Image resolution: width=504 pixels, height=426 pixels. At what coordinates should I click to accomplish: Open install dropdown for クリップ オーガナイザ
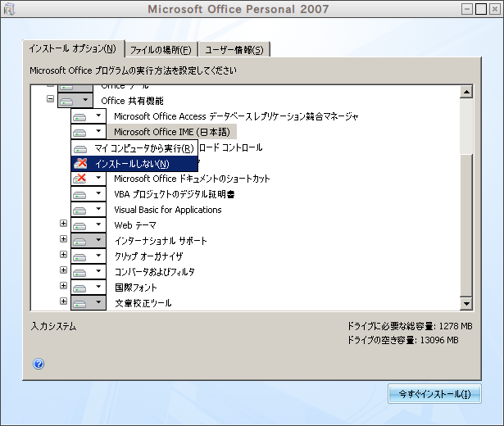(89, 256)
